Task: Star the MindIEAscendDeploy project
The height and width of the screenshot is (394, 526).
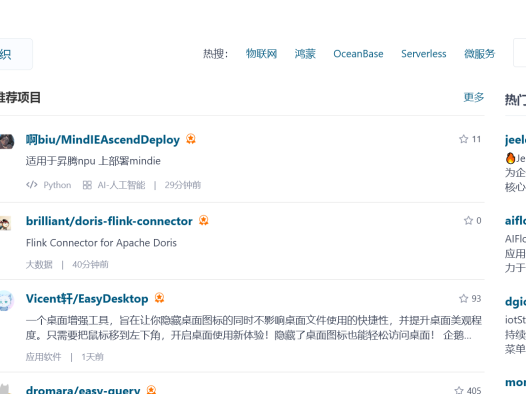Action: 464,139
